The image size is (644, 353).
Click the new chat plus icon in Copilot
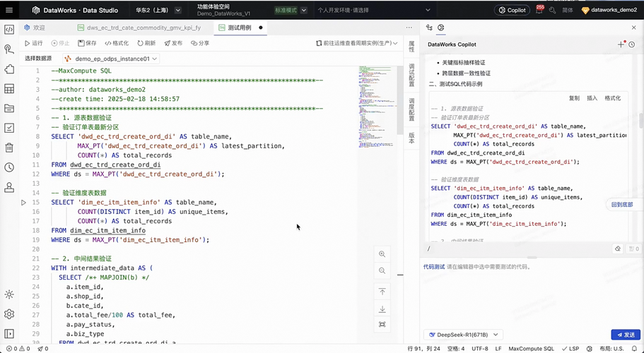point(621,44)
